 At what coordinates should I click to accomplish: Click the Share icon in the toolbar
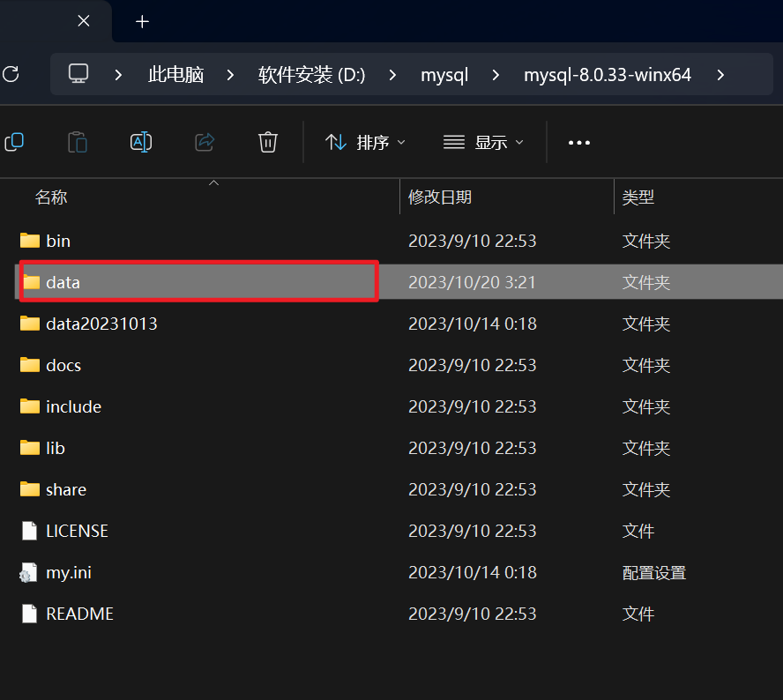[205, 142]
